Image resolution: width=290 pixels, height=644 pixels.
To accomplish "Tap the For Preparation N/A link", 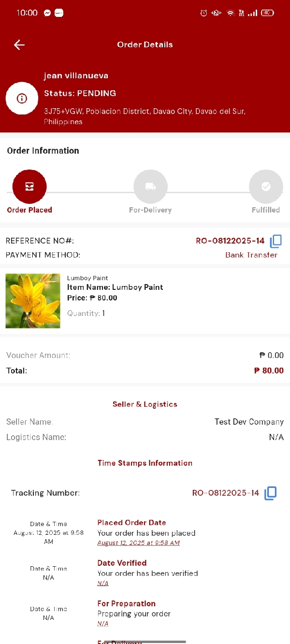I will click(x=103, y=624).
